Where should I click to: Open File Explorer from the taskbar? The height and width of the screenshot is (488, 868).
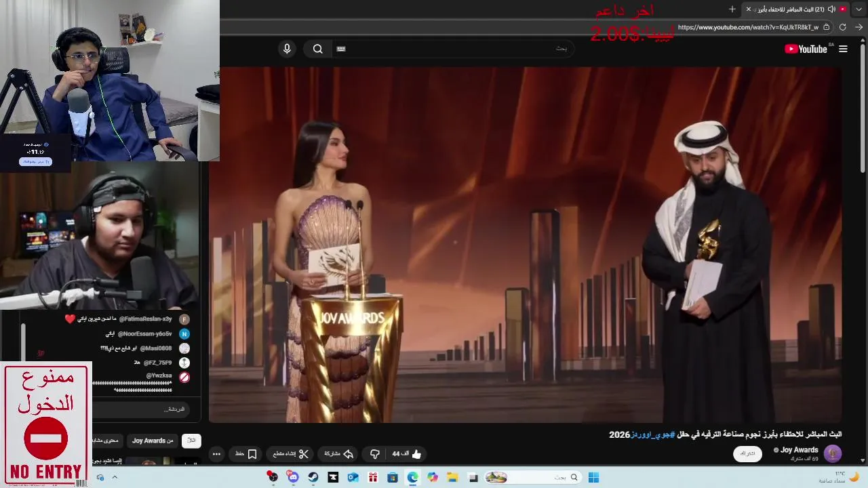pyautogui.click(x=452, y=478)
